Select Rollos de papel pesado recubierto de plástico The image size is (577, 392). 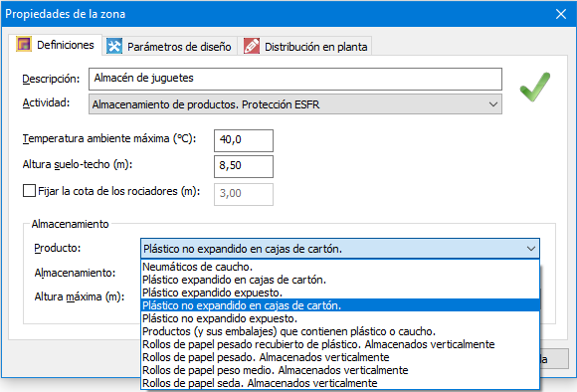pyautogui.click(x=340, y=344)
